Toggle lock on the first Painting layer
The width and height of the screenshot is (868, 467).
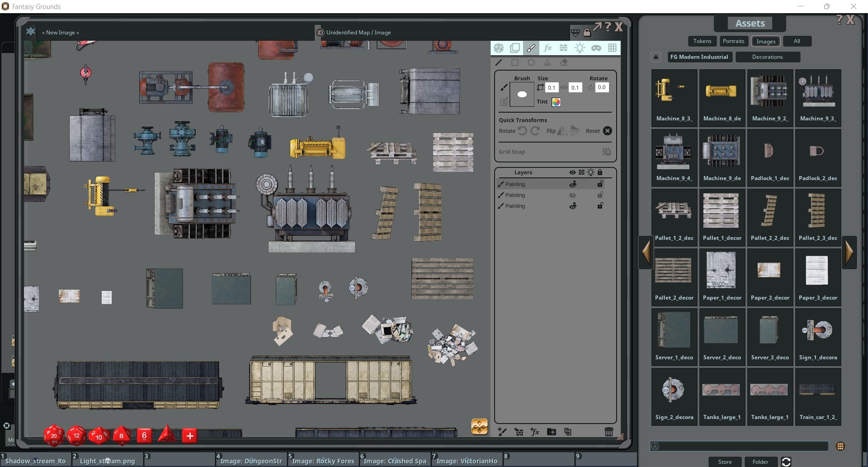(x=600, y=184)
